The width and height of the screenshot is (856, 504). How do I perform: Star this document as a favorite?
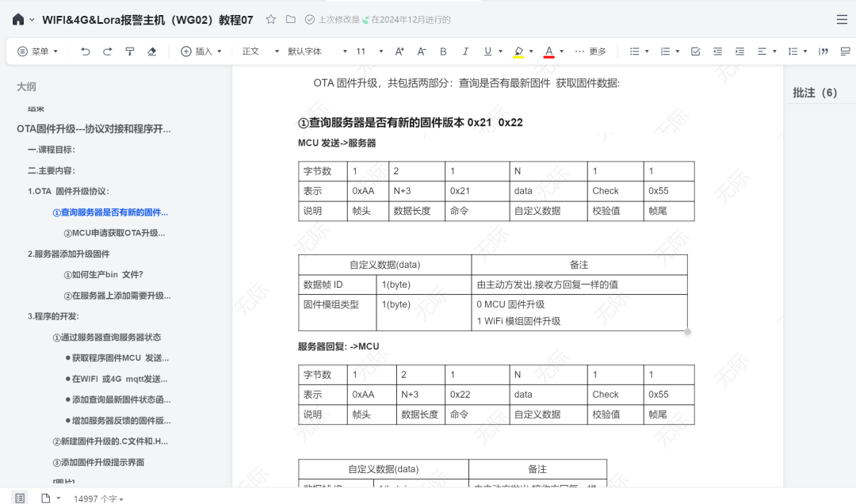point(271,20)
